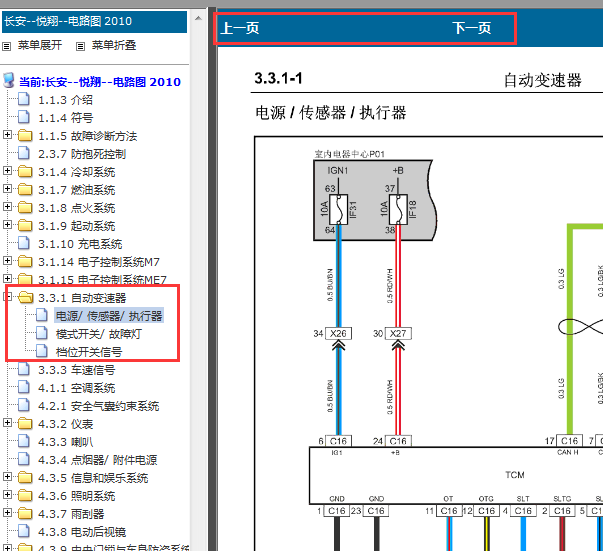Click the folder icon for 3.1.9 起动系统

(25, 226)
